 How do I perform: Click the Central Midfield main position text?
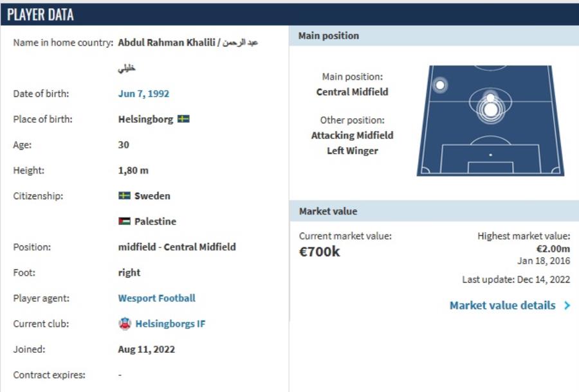click(352, 92)
